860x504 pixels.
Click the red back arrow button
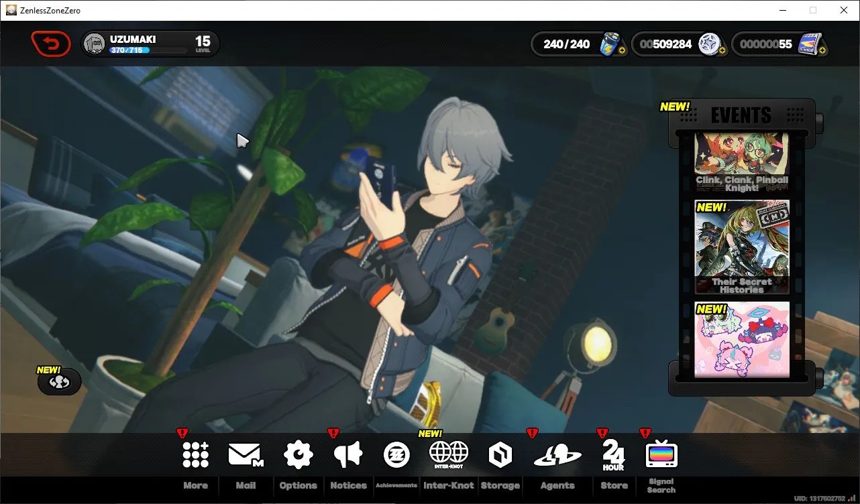coord(51,44)
